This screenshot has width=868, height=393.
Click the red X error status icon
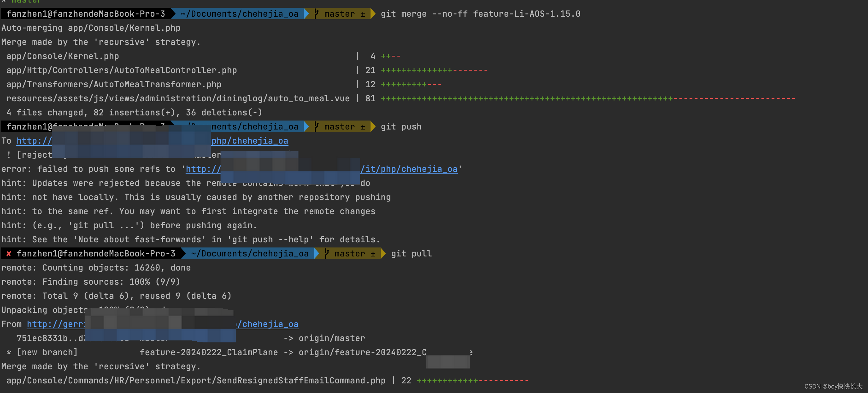(x=9, y=254)
